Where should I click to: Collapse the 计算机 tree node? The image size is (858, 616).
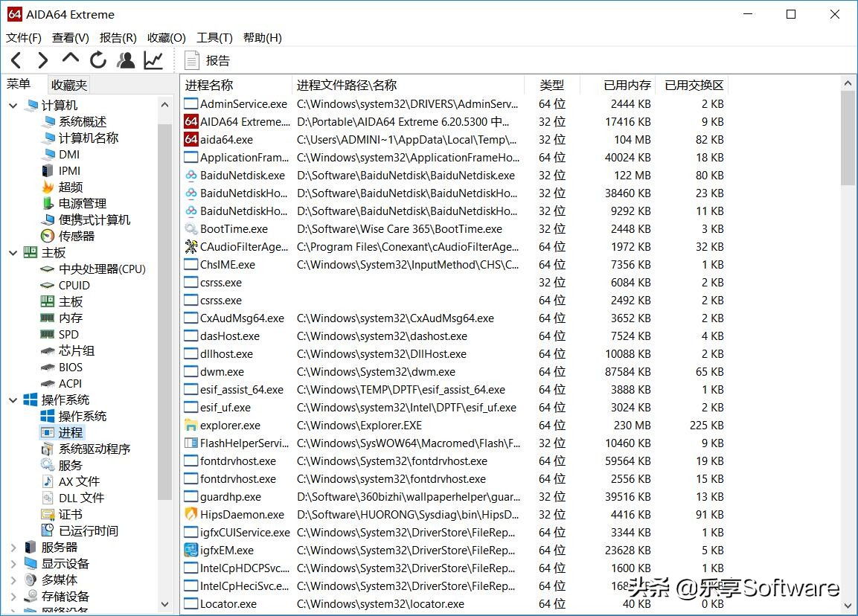pos(13,106)
